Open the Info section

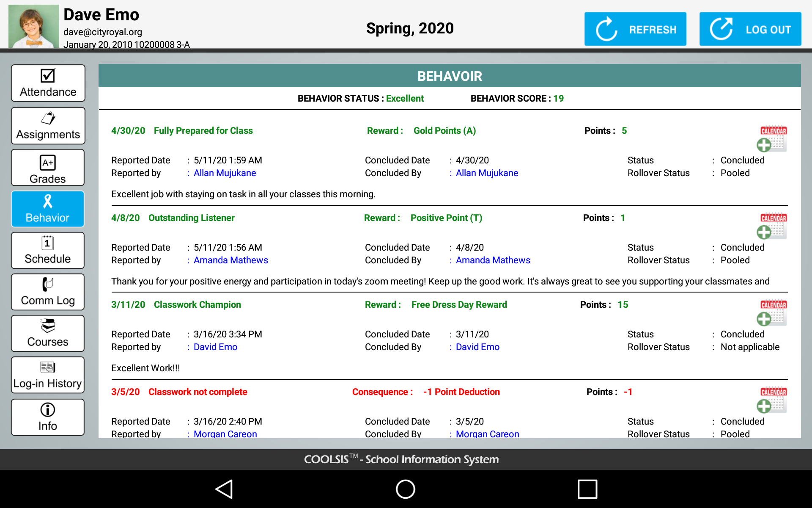48,417
